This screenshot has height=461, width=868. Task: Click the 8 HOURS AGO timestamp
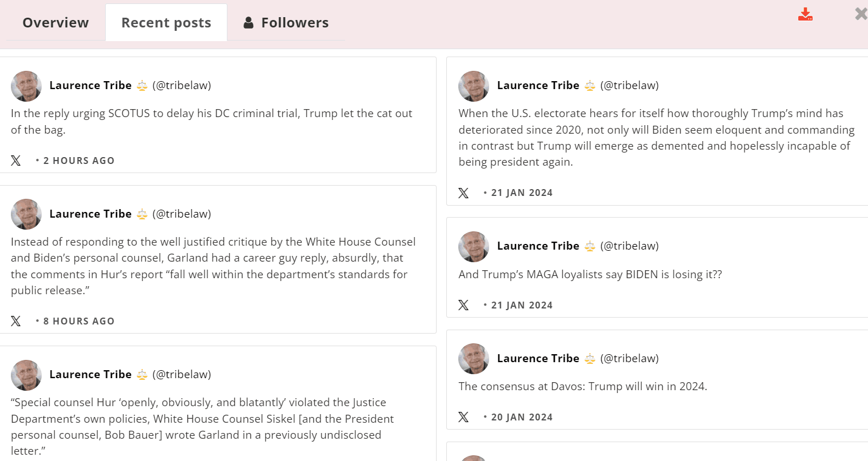pos(79,321)
